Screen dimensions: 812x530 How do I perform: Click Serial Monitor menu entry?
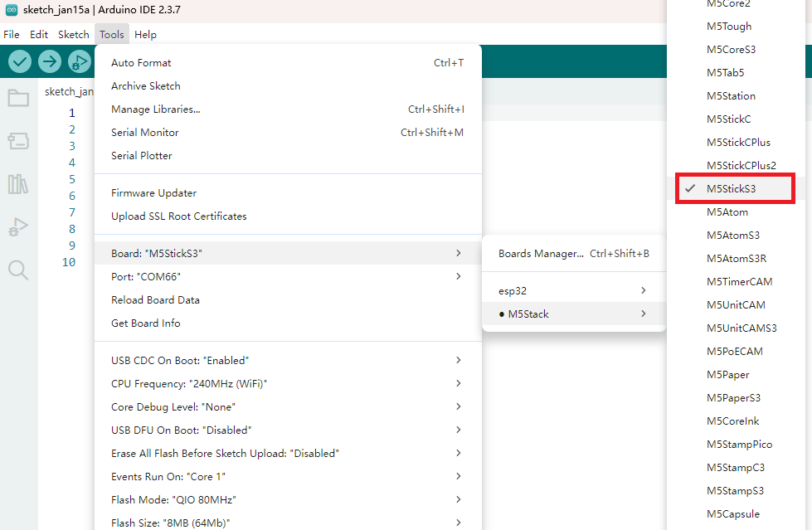point(145,133)
